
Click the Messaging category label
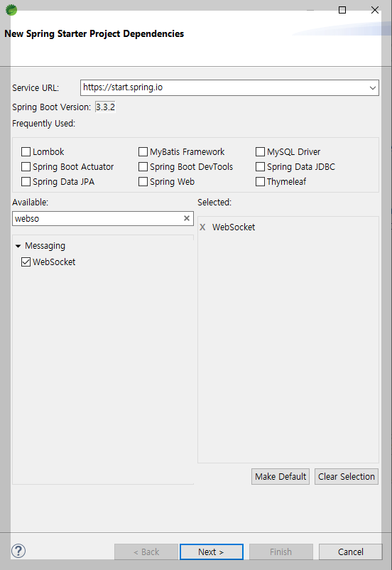[x=45, y=246]
